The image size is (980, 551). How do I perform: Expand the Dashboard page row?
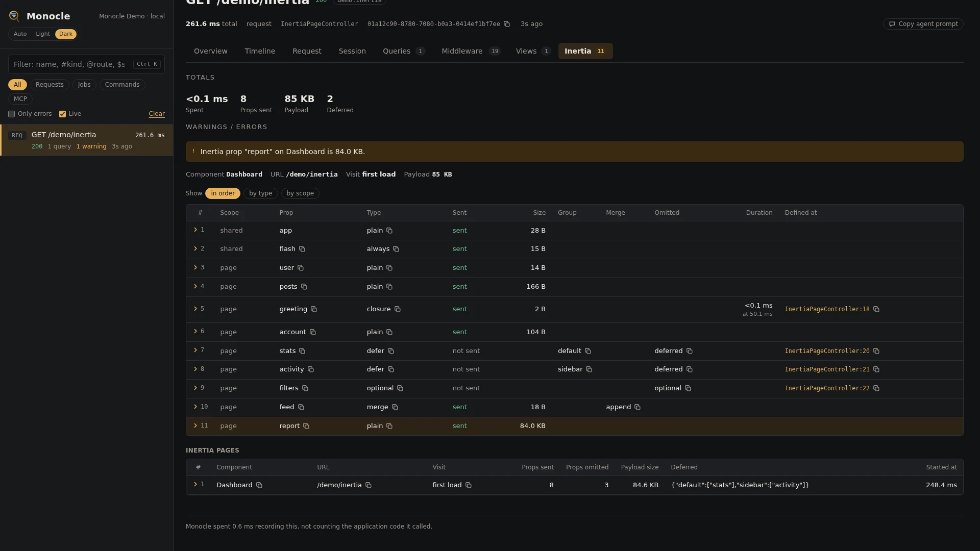click(x=195, y=484)
